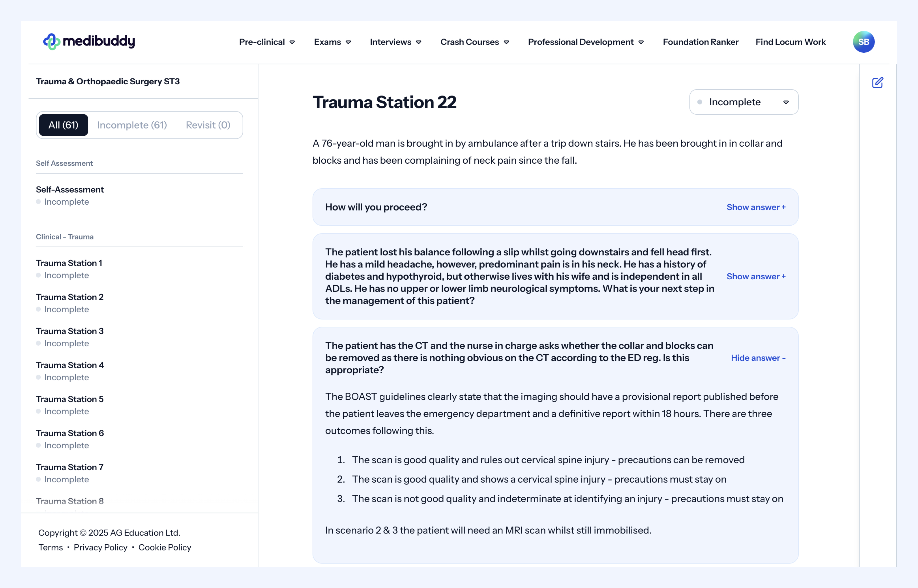Switch to Revisit (0) tab
This screenshot has width=918, height=588.
click(208, 125)
